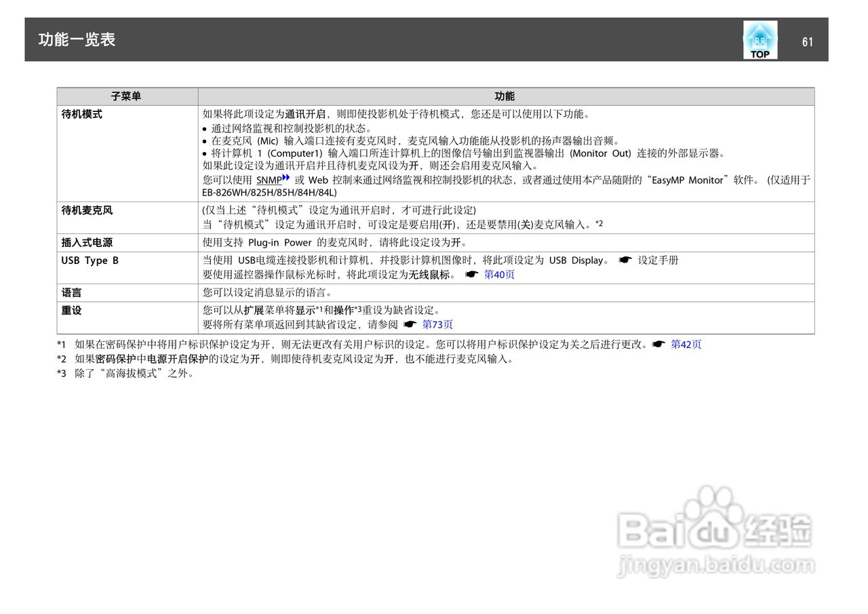Click the TOP home icon
This screenshot has height=614, width=868.
759,39
